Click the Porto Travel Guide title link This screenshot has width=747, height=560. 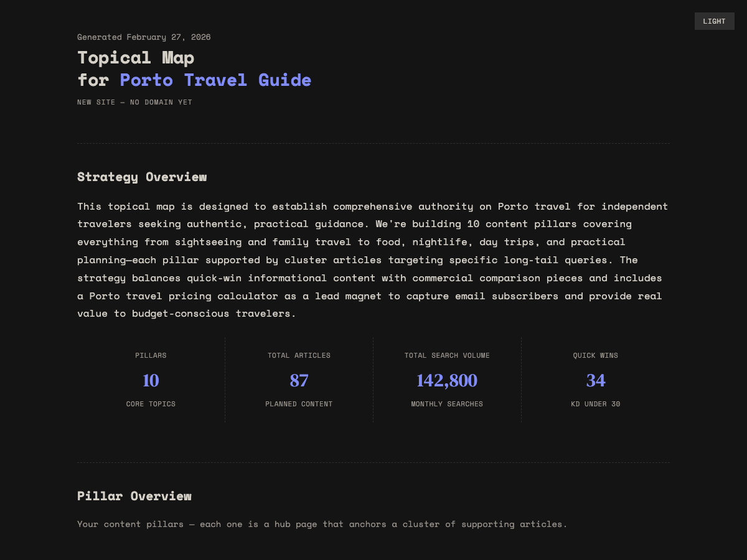pyautogui.click(x=215, y=80)
